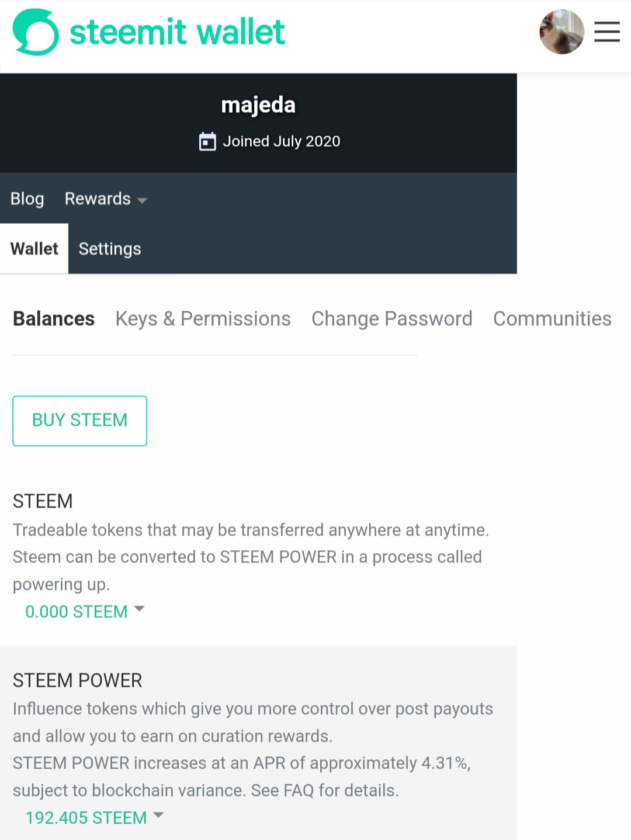631x840 pixels.
Task: Go to Communities section
Action: [x=552, y=319]
